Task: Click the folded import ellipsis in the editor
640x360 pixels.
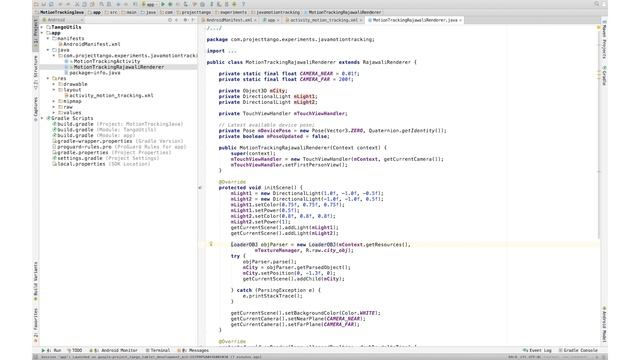Action: click(x=232, y=51)
